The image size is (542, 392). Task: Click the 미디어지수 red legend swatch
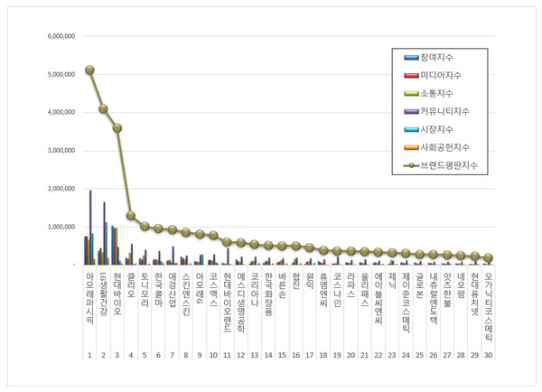(x=409, y=75)
